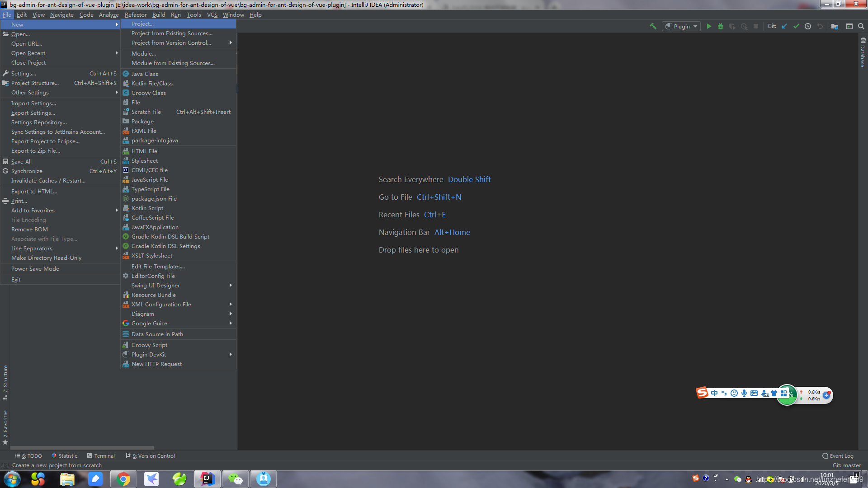This screenshot has width=868, height=488.
Task: Open the Terminal tool window
Action: [101, 456]
